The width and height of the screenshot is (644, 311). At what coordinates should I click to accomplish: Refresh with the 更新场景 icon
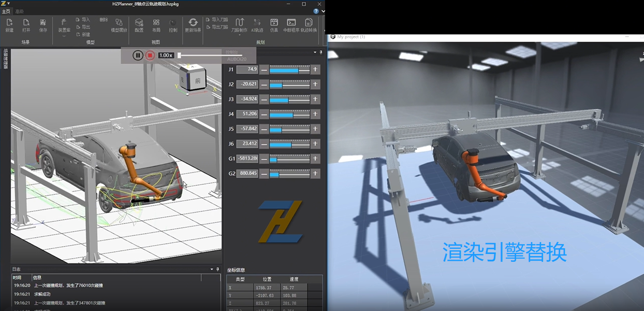click(x=193, y=25)
